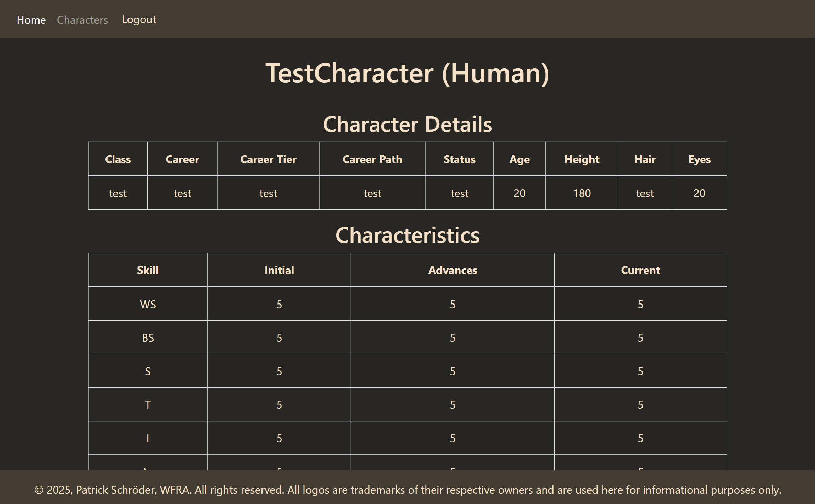Select the WS skill row label
Image resolution: width=815 pixels, height=504 pixels.
click(x=148, y=305)
